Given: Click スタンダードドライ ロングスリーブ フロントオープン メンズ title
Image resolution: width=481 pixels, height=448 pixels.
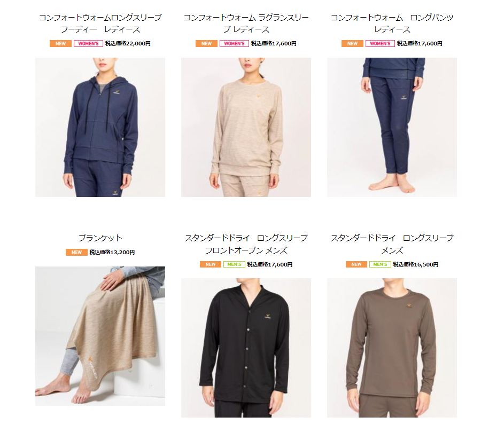Looking at the screenshot, I should coord(246,244).
